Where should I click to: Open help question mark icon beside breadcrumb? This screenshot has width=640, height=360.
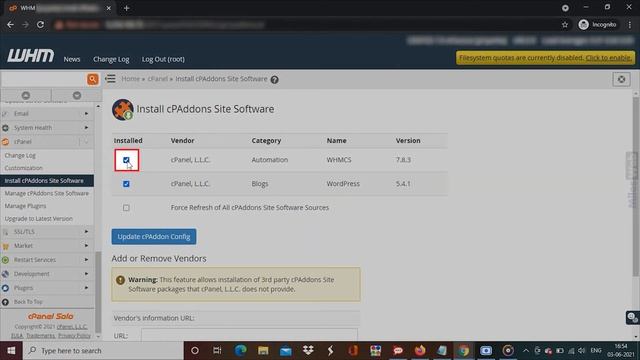tap(275, 80)
